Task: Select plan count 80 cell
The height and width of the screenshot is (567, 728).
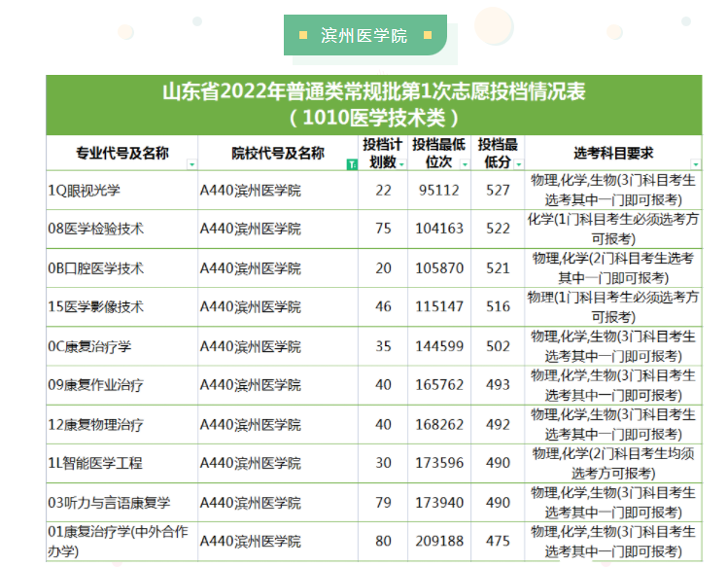Action: 383,542
